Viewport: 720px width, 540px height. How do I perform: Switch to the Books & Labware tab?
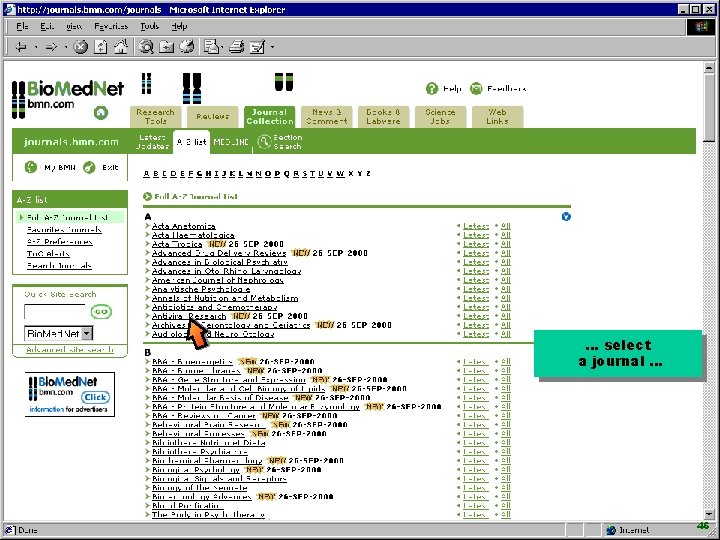tap(383, 117)
